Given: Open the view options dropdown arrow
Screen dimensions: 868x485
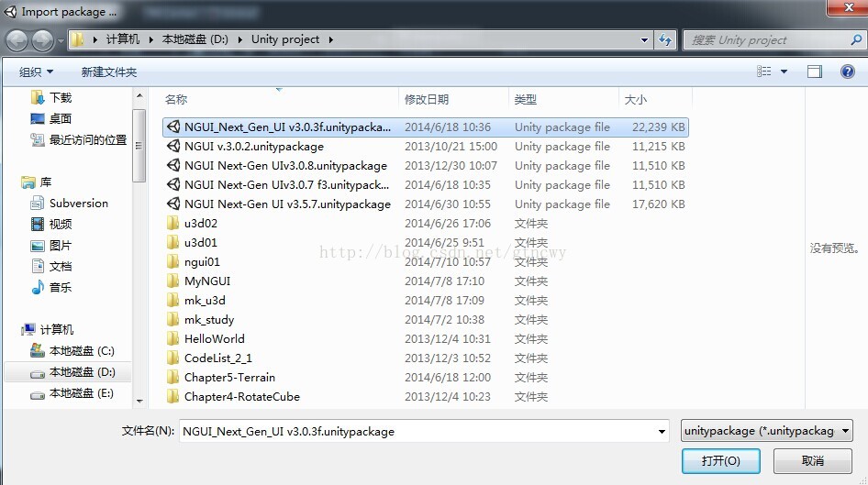Looking at the screenshot, I should (784, 72).
